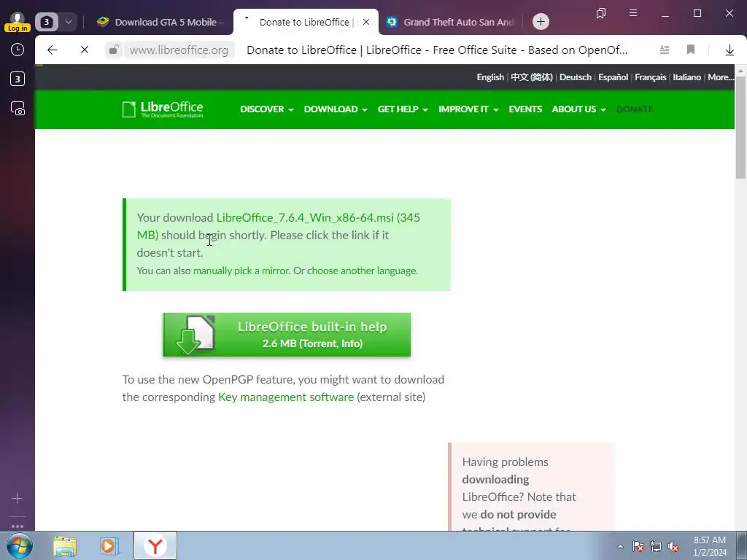The height and width of the screenshot is (560, 747).
Task: Switch to the Grand Theft Auto San Andreas tab
Action: [451, 22]
